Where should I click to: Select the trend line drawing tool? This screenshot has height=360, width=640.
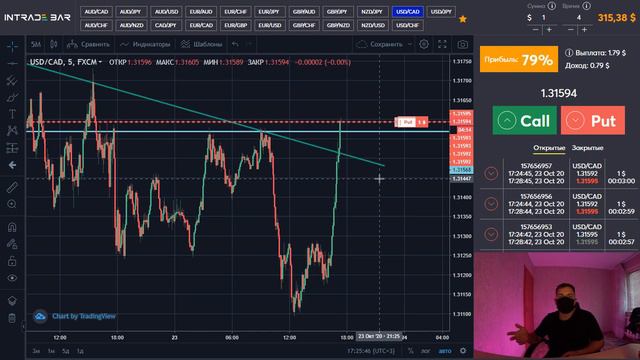click(x=12, y=64)
